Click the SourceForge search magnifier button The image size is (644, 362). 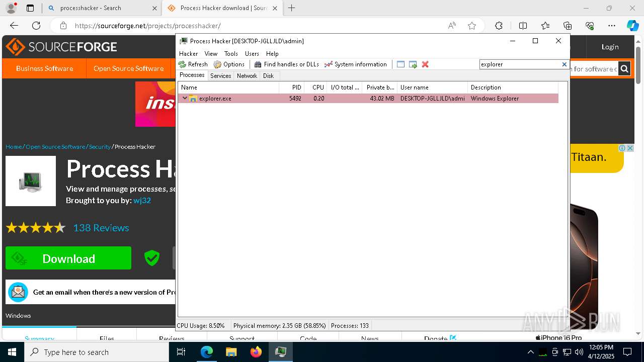point(624,69)
